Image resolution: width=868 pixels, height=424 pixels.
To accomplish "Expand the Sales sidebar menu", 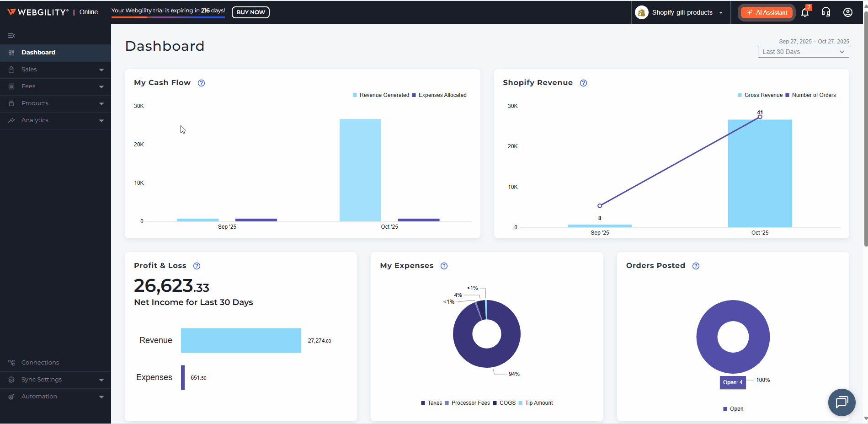I will [55, 70].
